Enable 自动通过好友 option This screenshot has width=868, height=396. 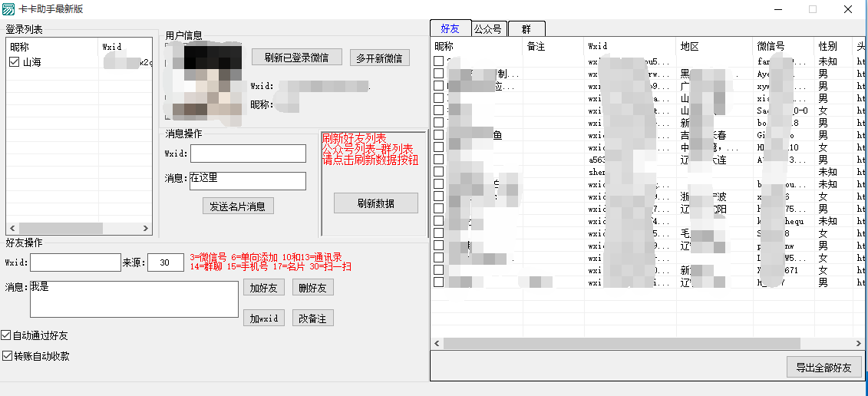tap(6, 335)
